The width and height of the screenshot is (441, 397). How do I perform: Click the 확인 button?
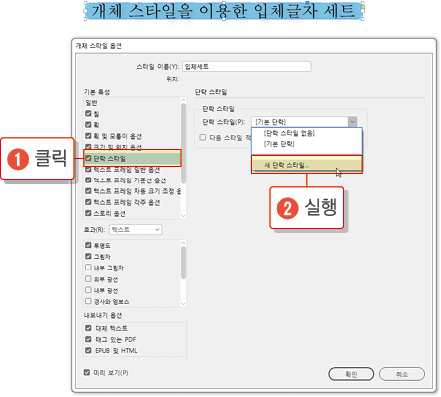[351, 374]
